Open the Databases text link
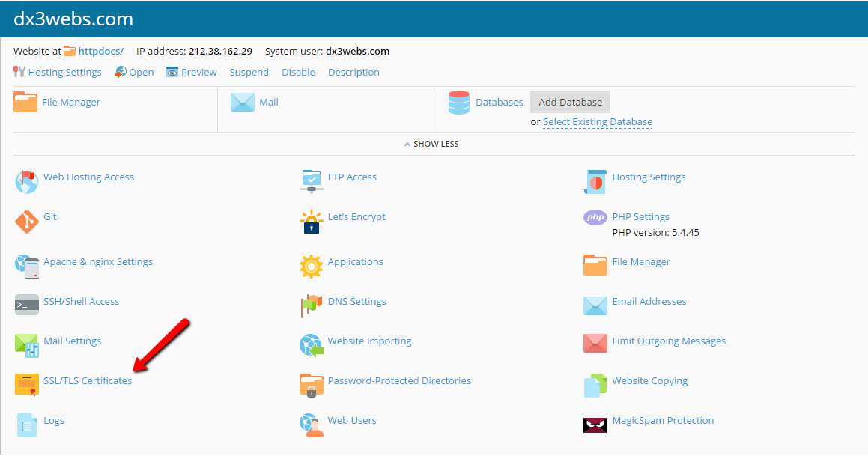868x456 pixels. tap(500, 103)
